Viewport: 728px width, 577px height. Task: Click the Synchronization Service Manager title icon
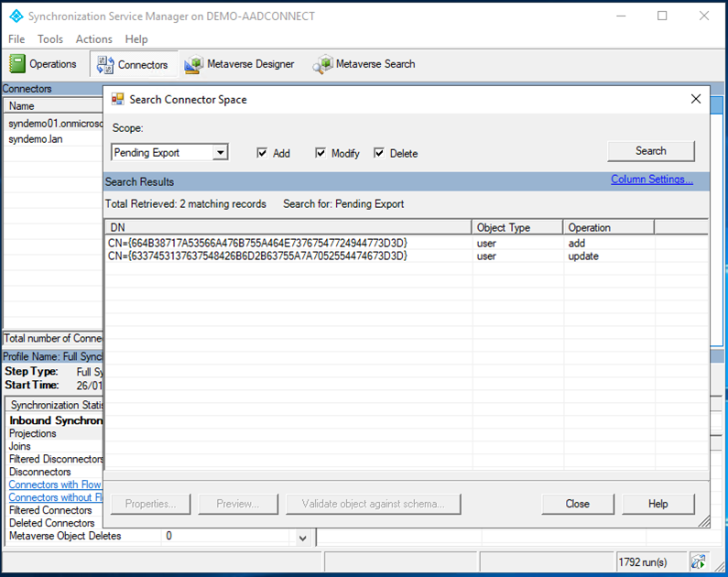15,16
